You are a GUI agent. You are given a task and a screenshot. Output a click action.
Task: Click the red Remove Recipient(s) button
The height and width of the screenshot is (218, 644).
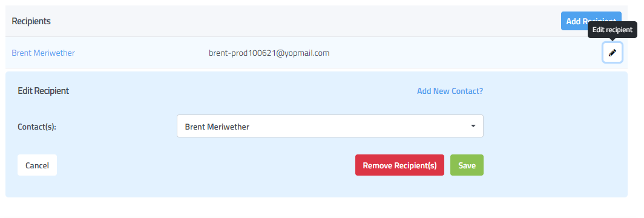click(x=399, y=165)
